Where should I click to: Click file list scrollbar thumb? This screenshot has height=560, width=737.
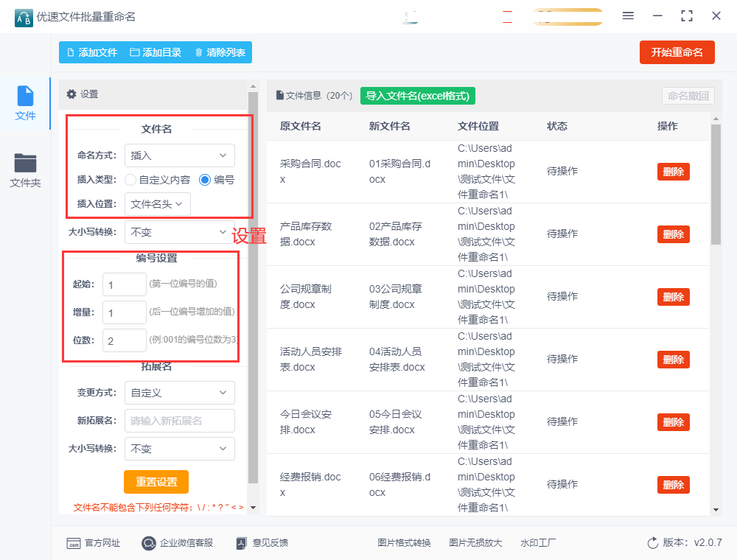[716, 185]
